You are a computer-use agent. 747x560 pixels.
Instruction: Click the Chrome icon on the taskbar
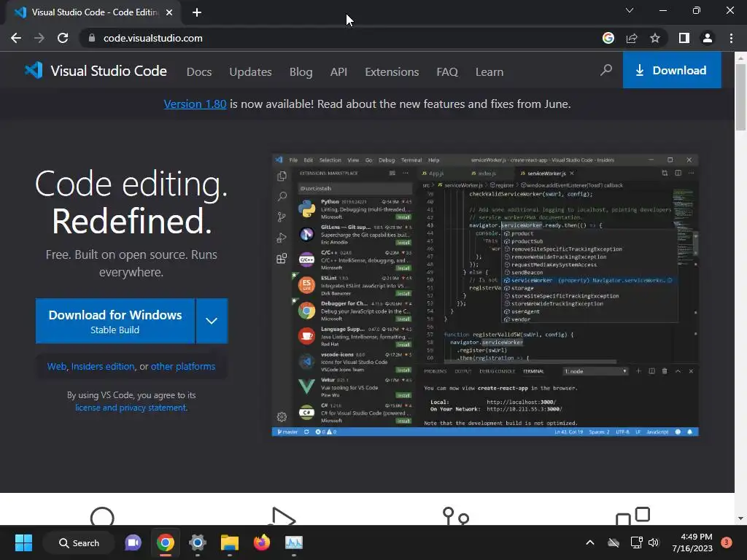[x=166, y=542]
